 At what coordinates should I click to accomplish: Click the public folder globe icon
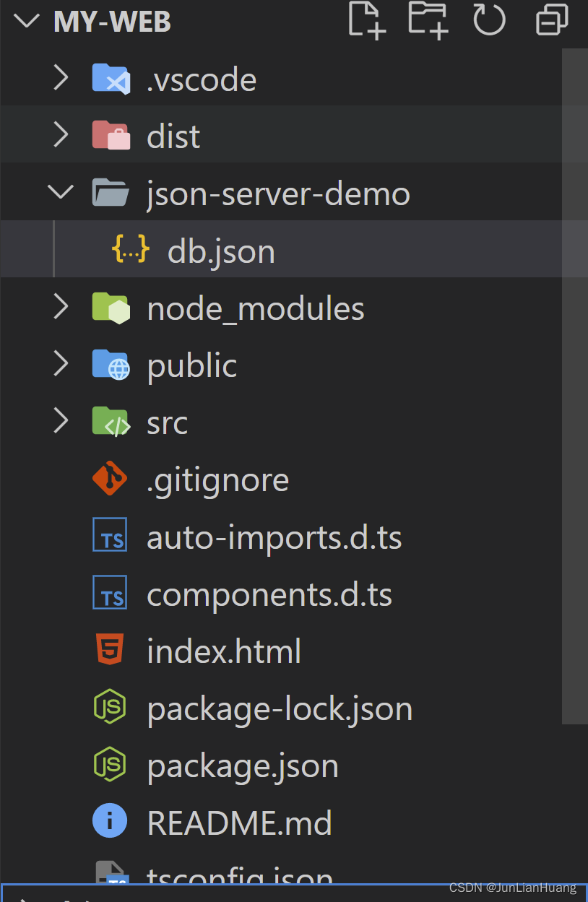pyautogui.click(x=111, y=365)
